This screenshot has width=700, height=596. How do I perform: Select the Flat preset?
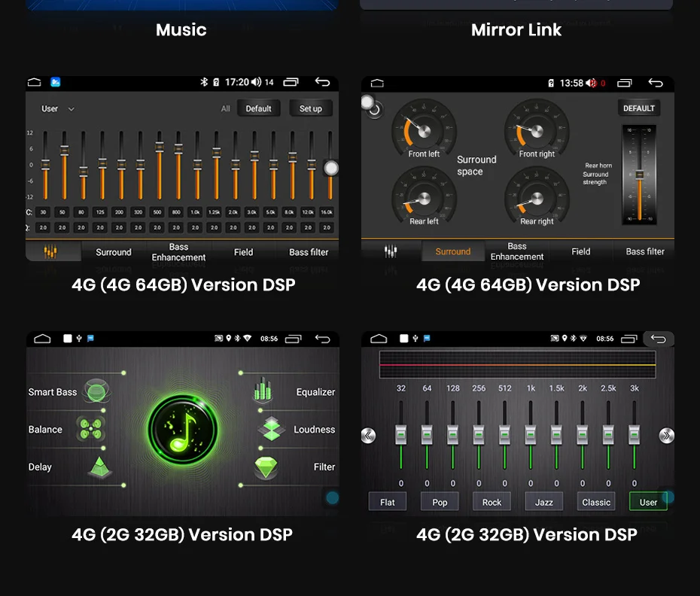(x=388, y=502)
